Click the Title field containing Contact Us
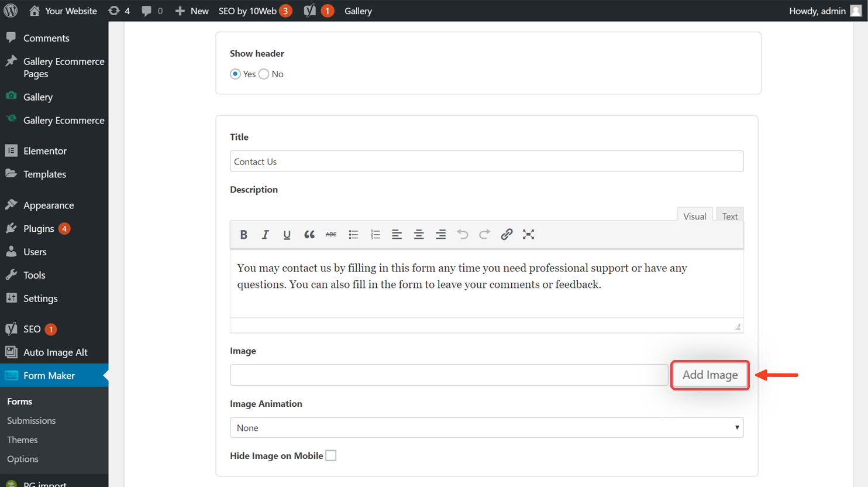The height and width of the screenshot is (487, 868). [x=487, y=161]
